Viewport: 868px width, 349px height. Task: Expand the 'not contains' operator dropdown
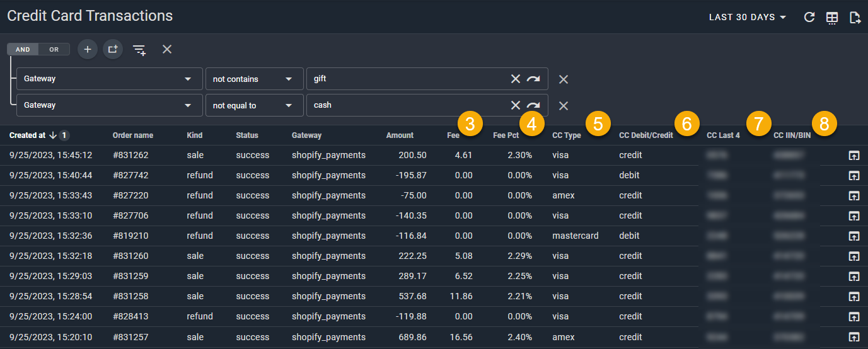click(x=253, y=79)
